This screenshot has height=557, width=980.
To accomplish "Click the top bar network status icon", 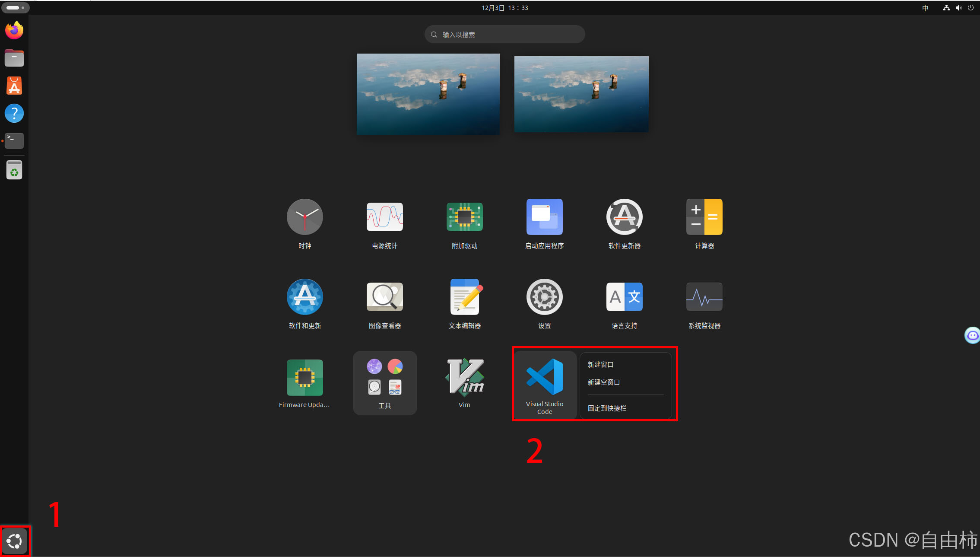I will (946, 8).
